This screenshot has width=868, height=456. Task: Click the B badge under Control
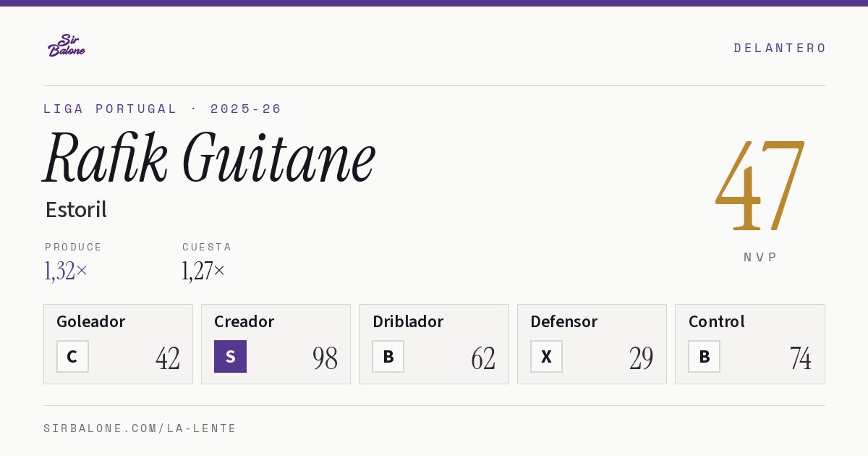coord(704,357)
